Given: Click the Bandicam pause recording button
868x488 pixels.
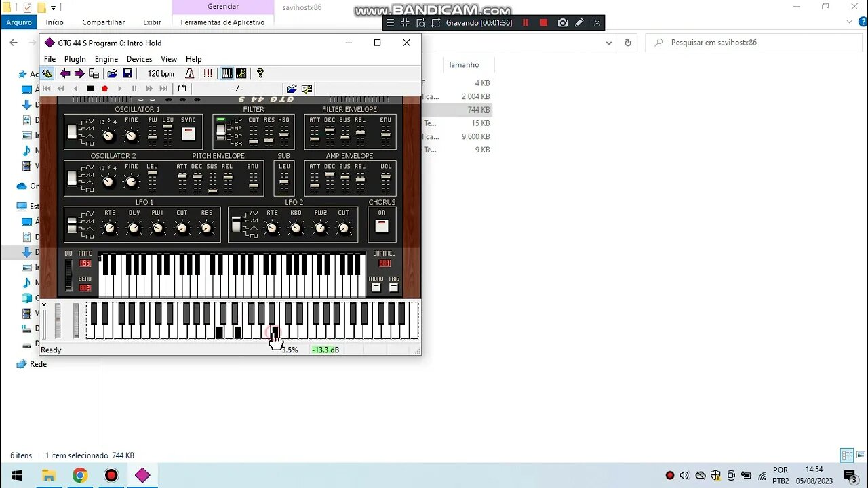Looking at the screenshot, I should coord(525,22).
